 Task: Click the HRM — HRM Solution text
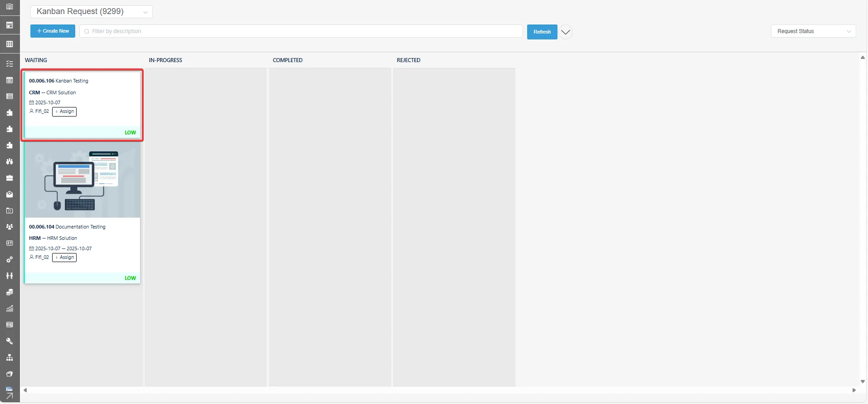pos(53,238)
